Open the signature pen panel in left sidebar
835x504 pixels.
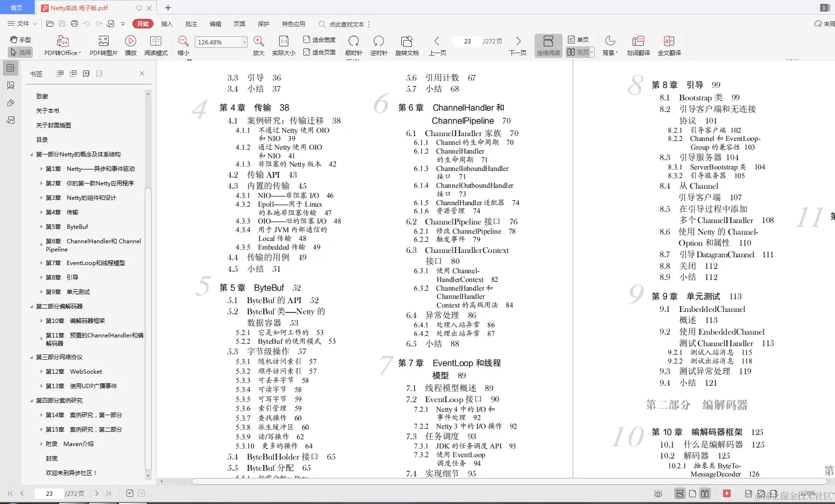[11, 103]
